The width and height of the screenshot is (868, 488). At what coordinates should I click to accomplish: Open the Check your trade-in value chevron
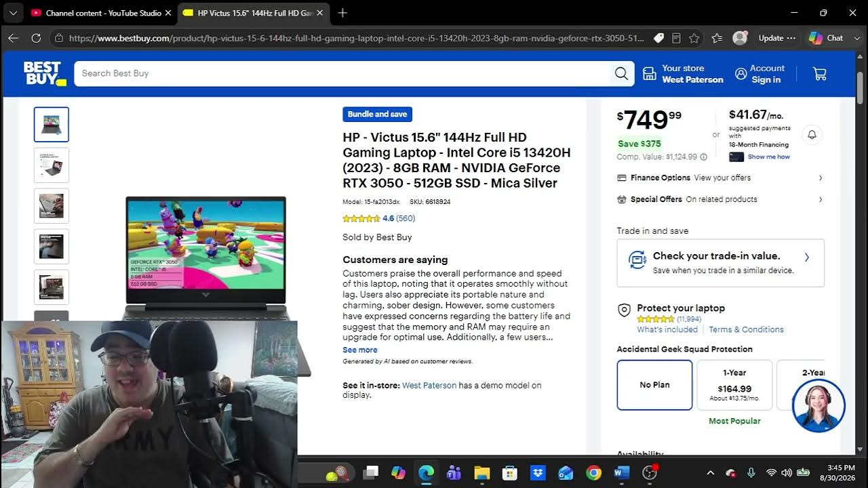pyautogui.click(x=807, y=258)
